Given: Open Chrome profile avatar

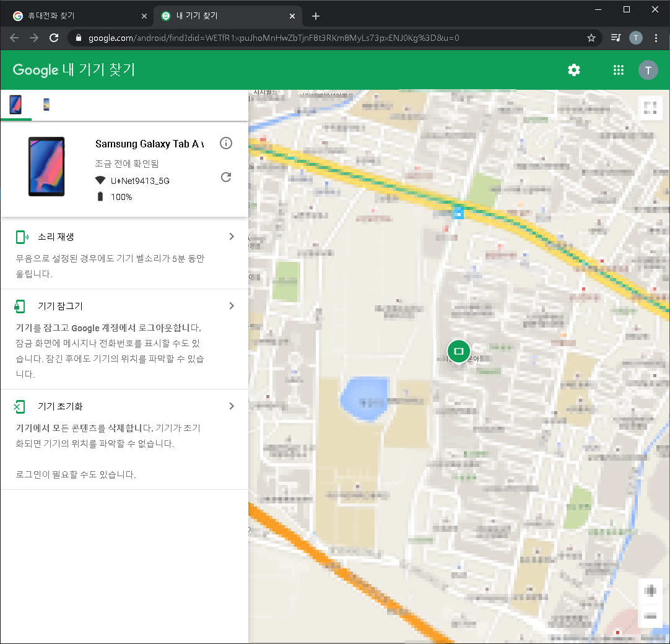Looking at the screenshot, I should pos(636,38).
